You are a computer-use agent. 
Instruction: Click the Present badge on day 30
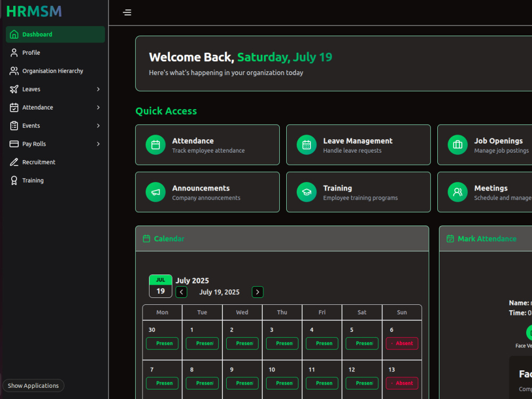pyautogui.click(x=162, y=343)
